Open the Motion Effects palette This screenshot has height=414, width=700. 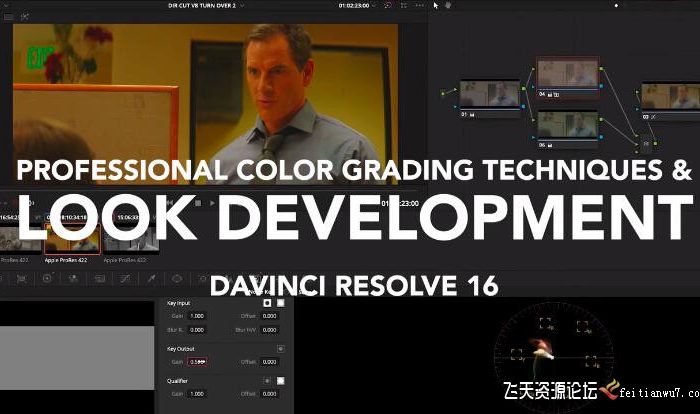(100, 279)
